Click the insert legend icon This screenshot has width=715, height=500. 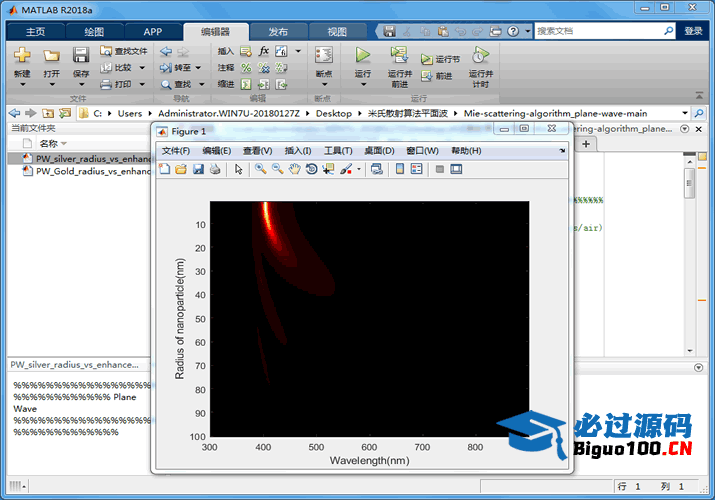(416, 169)
